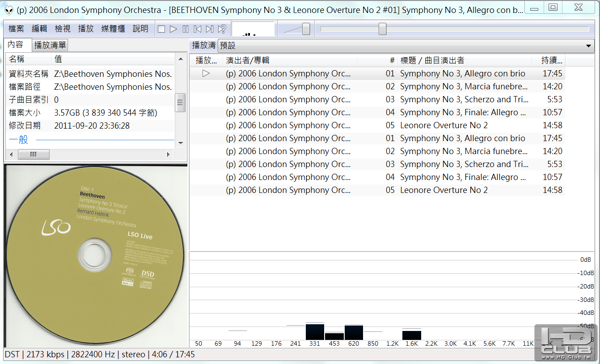
Task: Click the play indicator arrow on the playing row
Action: click(x=206, y=73)
